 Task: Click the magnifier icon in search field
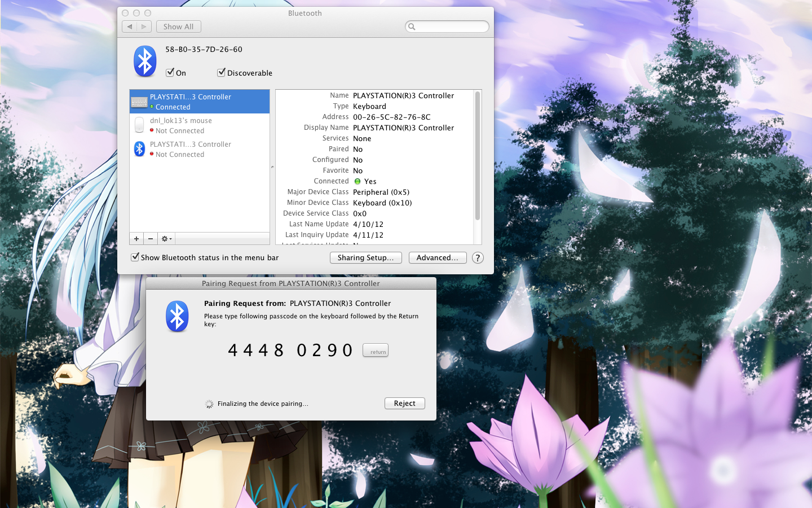(x=412, y=27)
